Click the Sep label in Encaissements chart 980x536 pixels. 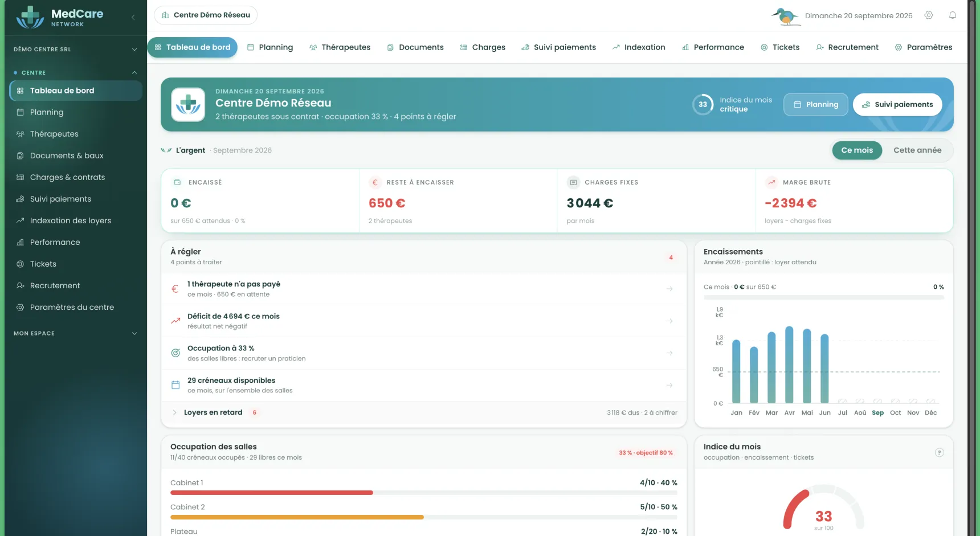pos(878,413)
